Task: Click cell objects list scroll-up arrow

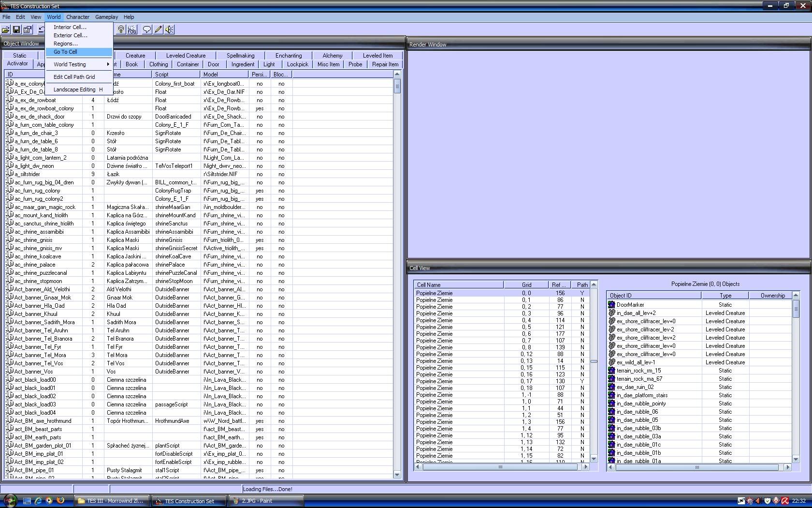Action: tap(796, 295)
